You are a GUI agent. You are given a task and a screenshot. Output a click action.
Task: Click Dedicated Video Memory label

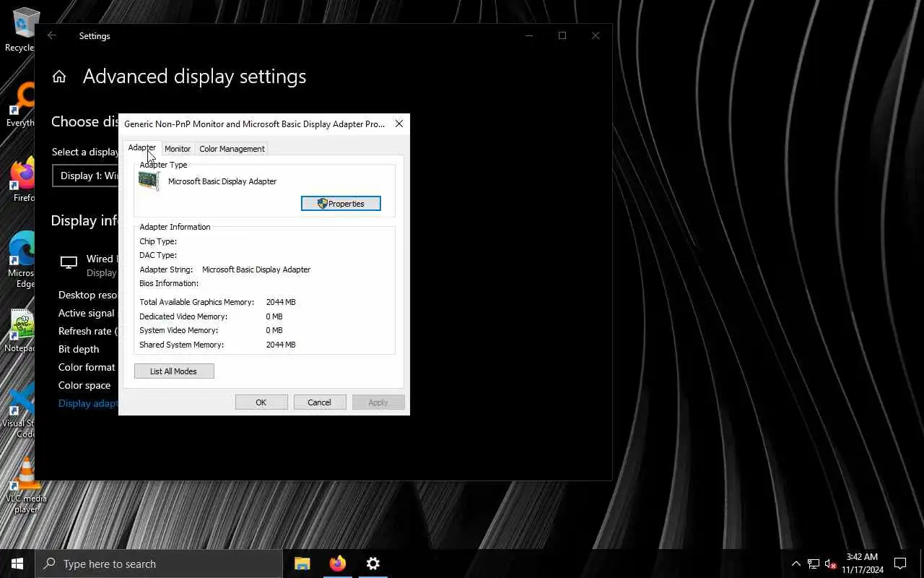pyautogui.click(x=183, y=316)
